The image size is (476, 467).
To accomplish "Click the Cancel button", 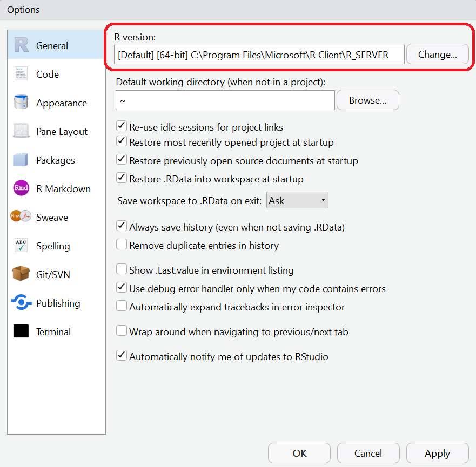I will coord(368,453).
